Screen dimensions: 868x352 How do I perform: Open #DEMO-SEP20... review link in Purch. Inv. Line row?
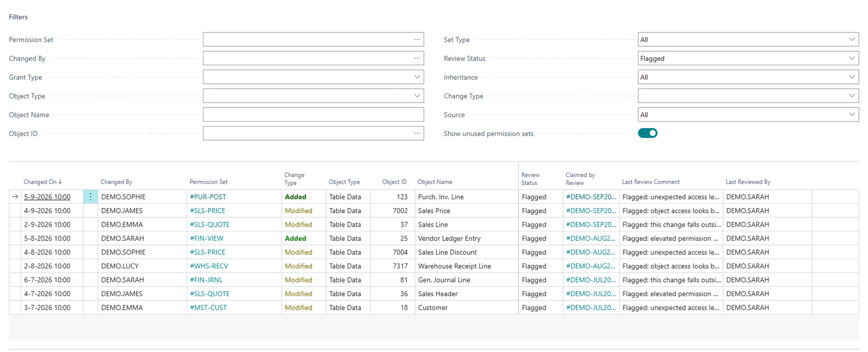(x=591, y=197)
